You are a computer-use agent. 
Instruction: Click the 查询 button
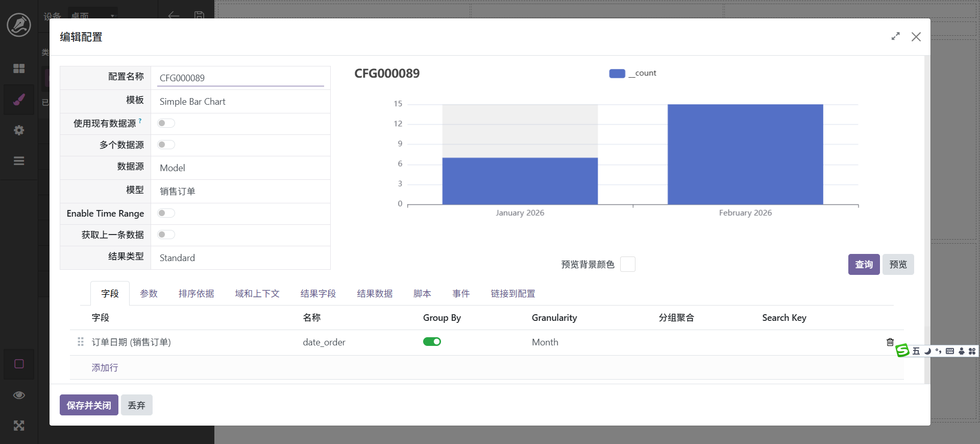click(863, 265)
